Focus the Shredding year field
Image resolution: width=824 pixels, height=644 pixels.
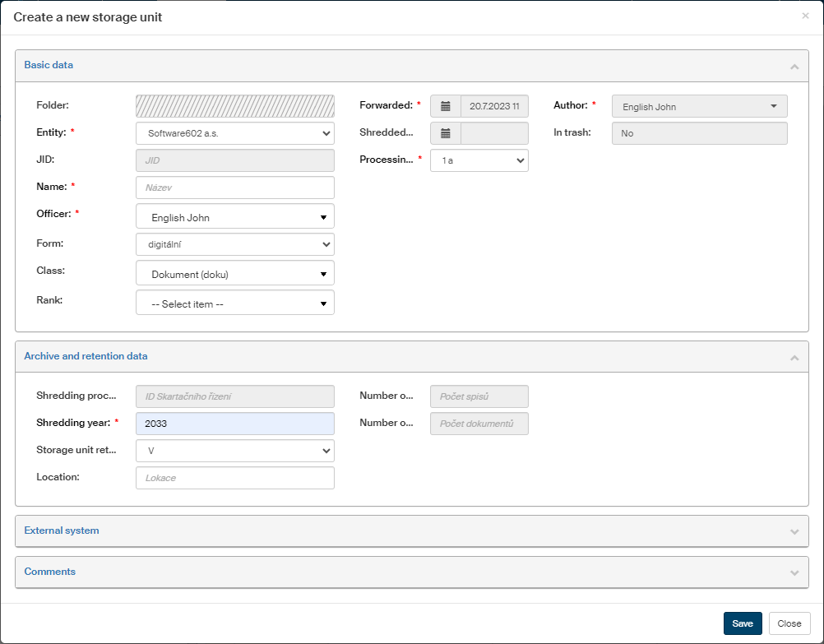point(234,424)
